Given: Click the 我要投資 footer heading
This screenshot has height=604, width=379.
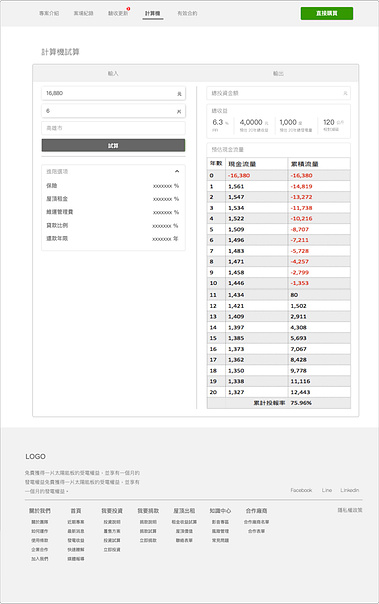Looking at the screenshot, I should (112, 511).
